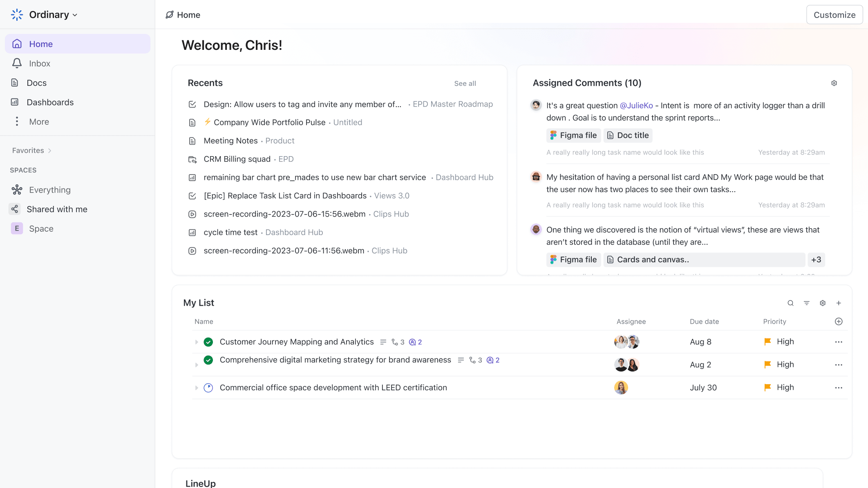Screen dimensions: 868x488
Task: Expand subtasks of Customer Journey Mapping task
Action: point(197,342)
